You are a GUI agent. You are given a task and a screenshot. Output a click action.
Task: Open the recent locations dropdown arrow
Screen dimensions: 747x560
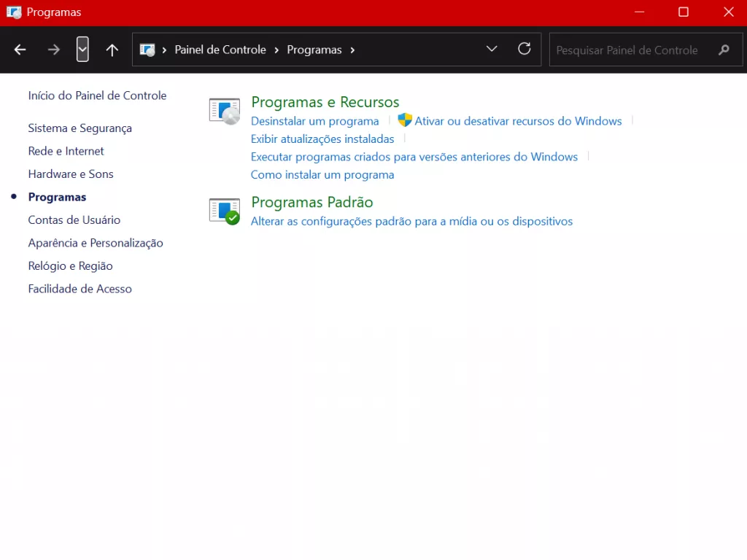pyautogui.click(x=82, y=49)
